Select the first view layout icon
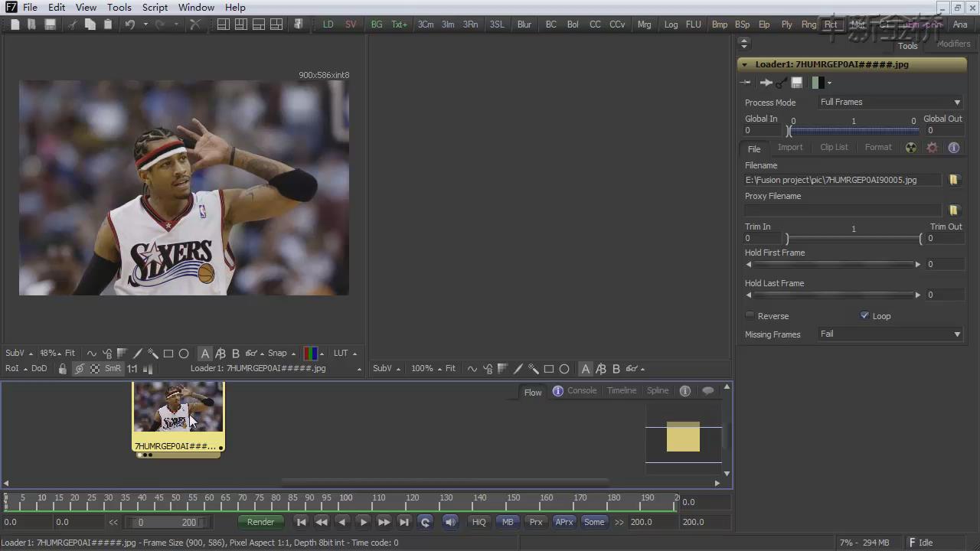The width and height of the screenshot is (980, 551). pos(223,24)
